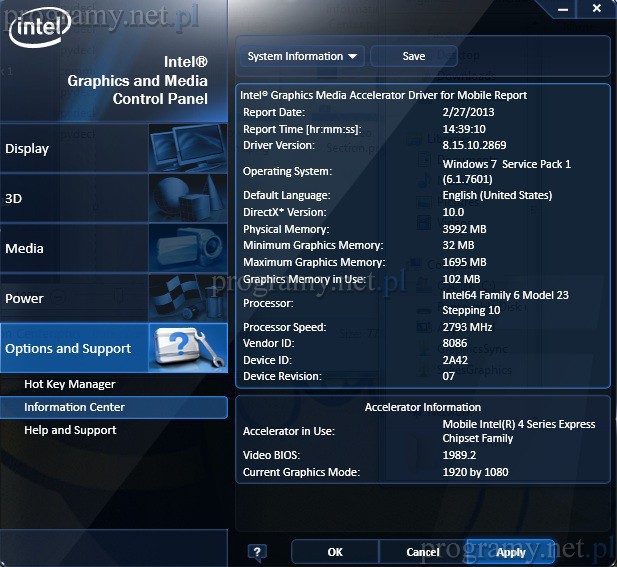Open Media settings via the camcorder icon
This screenshot has width=617, height=567.
coord(186,248)
